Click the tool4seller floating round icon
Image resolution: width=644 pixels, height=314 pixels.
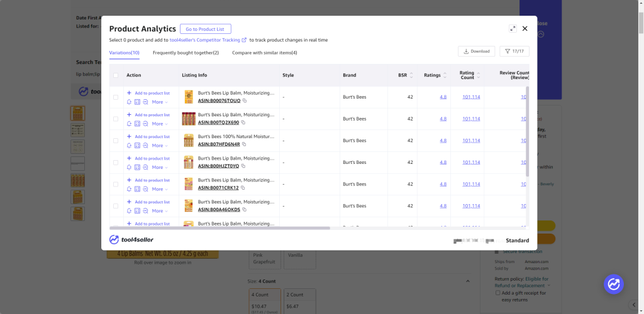coord(614,284)
